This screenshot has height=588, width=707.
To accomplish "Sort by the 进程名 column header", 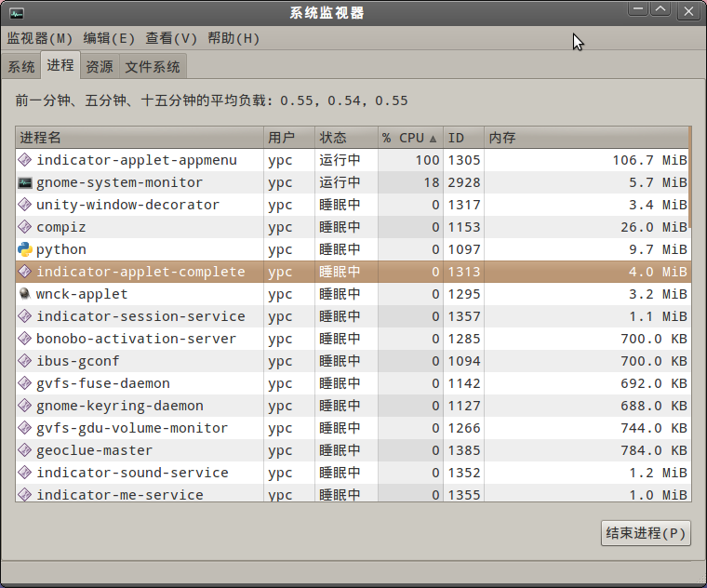I will click(x=140, y=138).
